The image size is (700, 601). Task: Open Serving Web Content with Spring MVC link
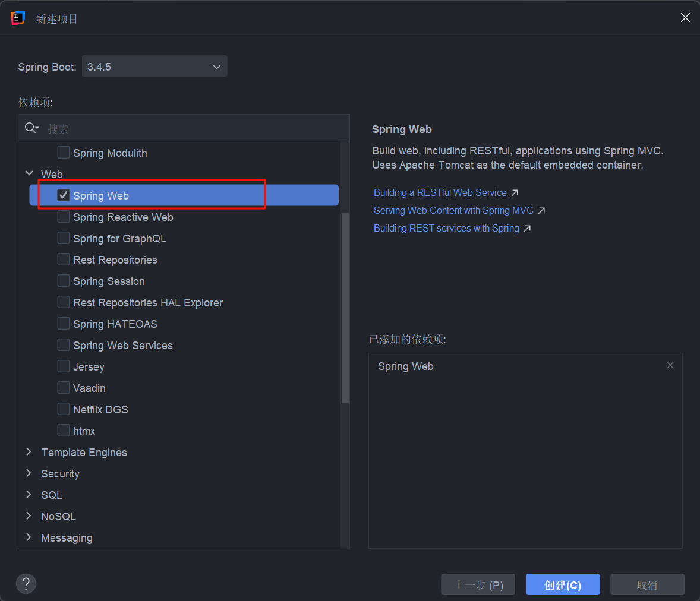click(453, 211)
